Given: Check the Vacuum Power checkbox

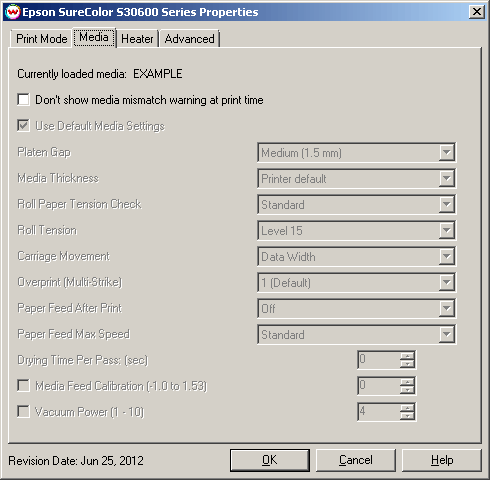Looking at the screenshot, I should coord(23,412).
